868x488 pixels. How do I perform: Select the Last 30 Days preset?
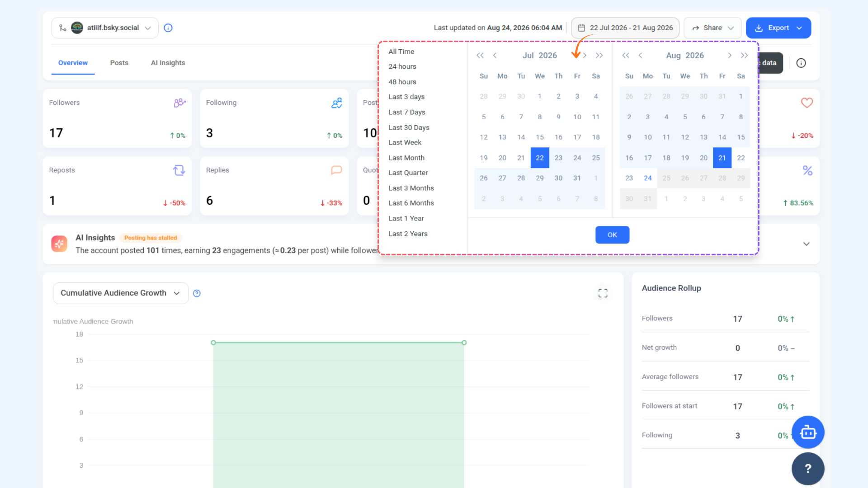(x=409, y=127)
